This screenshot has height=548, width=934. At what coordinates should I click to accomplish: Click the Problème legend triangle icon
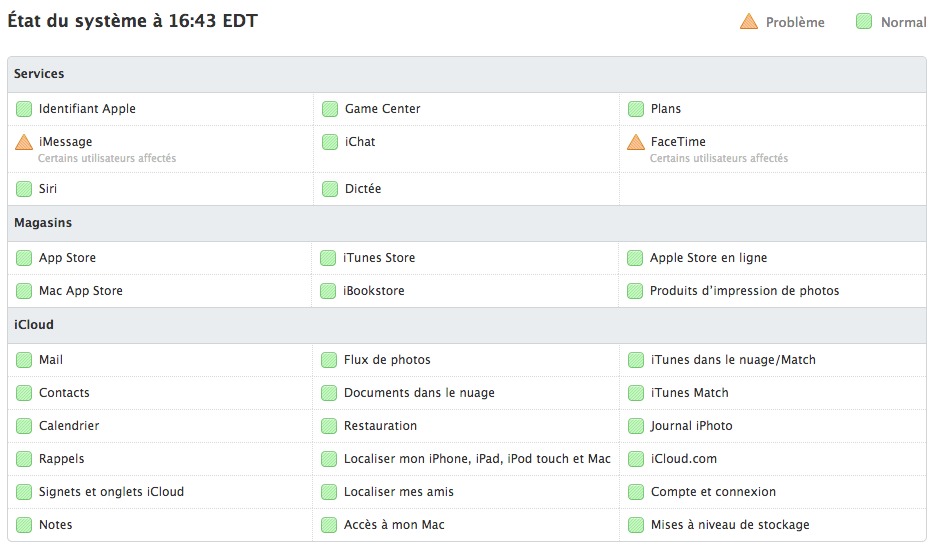tap(749, 21)
